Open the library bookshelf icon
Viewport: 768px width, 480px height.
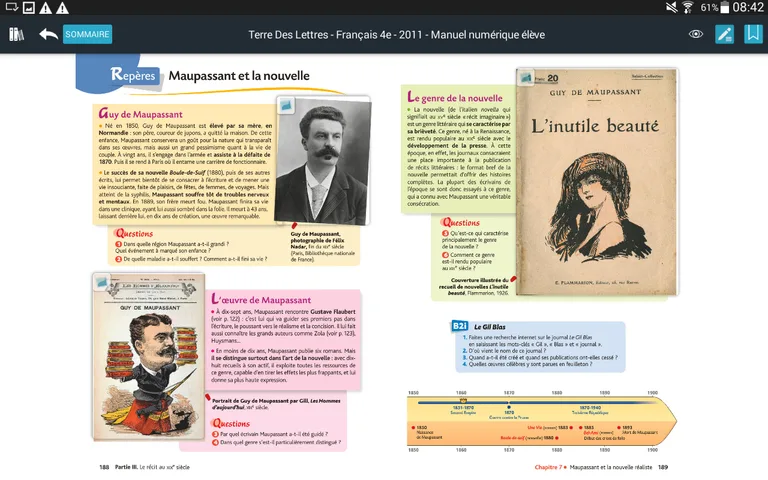17,34
